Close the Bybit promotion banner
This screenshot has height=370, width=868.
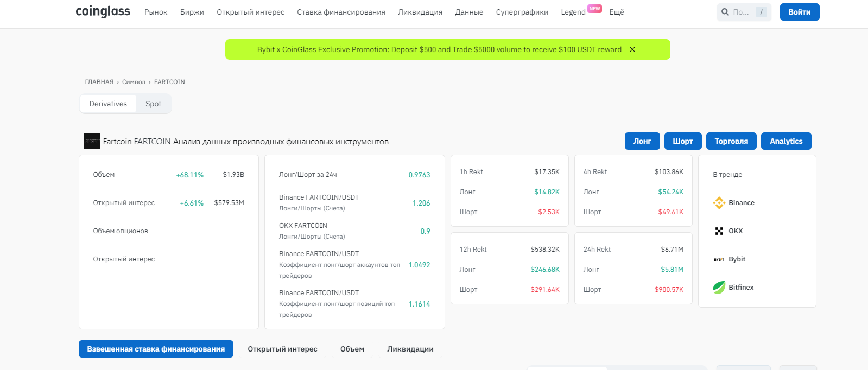click(x=632, y=49)
